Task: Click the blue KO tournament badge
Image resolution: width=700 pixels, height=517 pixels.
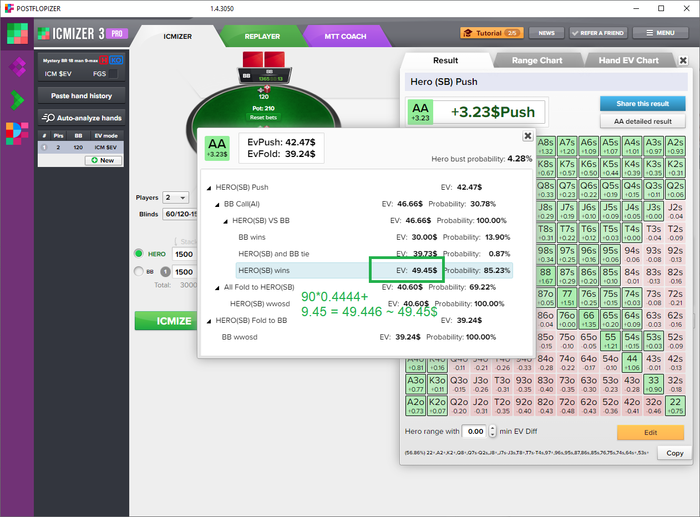Action: click(x=116, y=60)
